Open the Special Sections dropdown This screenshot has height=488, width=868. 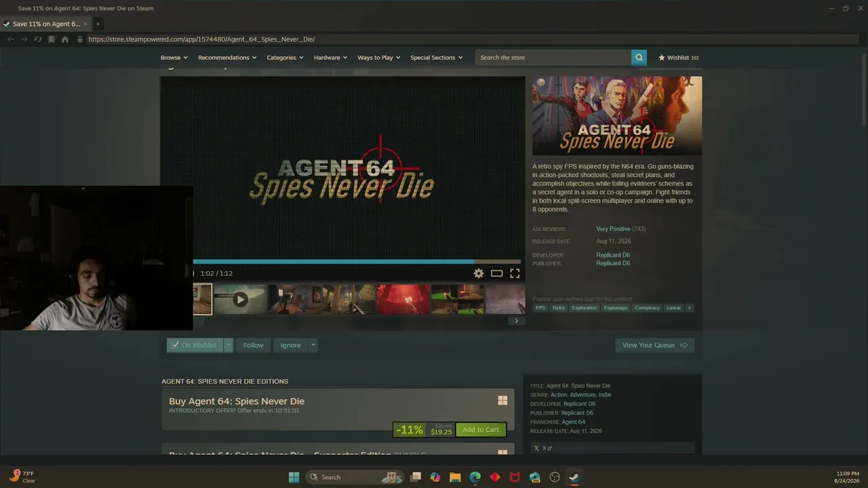click(x=436, y=58)
